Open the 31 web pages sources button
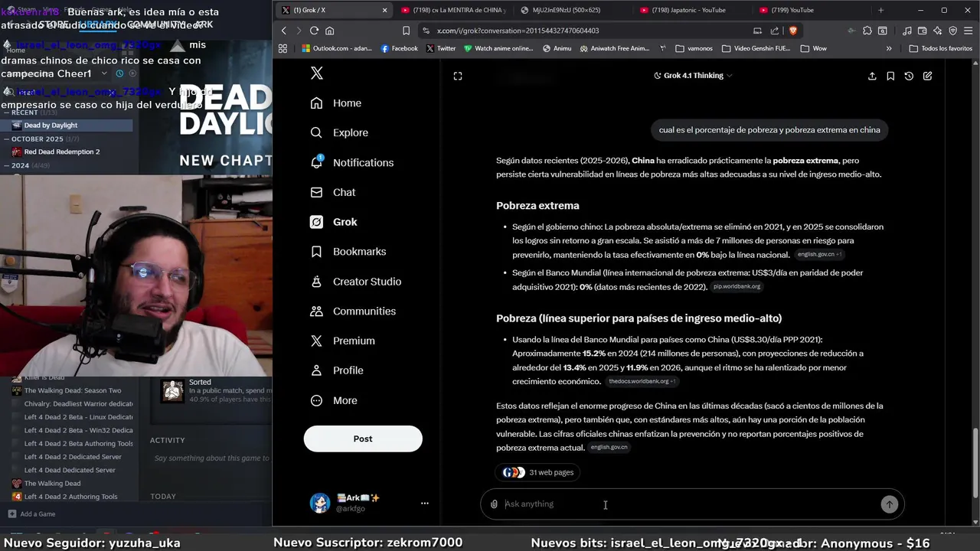The height and width of the screenshot is (551, 980). pos(537,472)
